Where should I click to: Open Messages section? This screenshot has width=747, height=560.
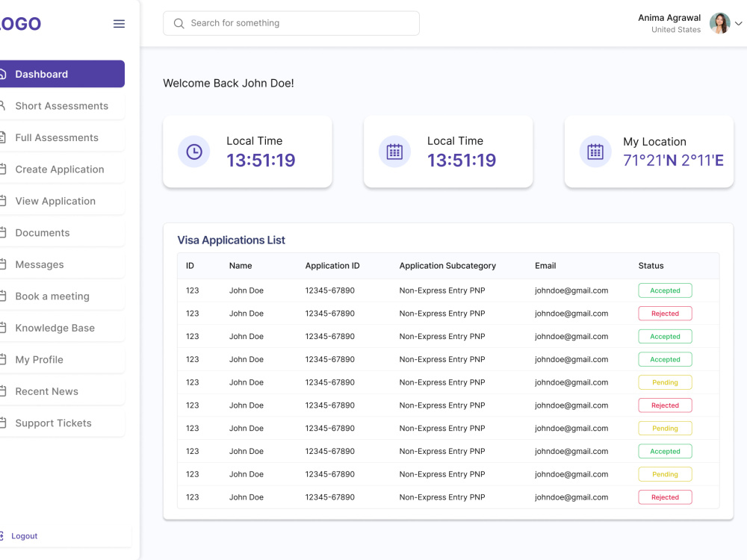63,264
